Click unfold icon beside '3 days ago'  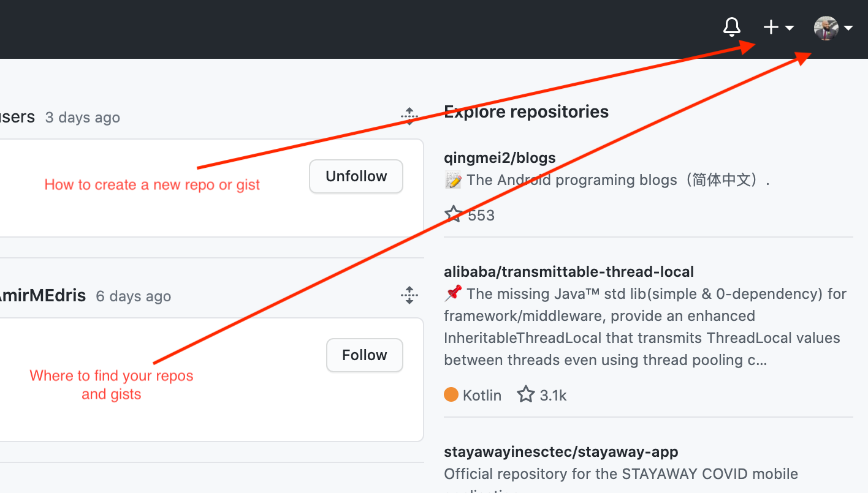[409, 116]
